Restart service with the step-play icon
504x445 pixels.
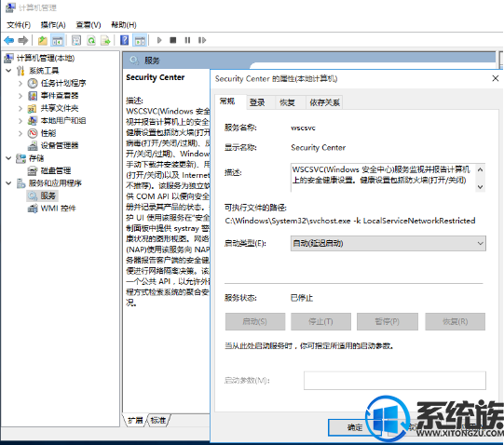tap(202, 40)
